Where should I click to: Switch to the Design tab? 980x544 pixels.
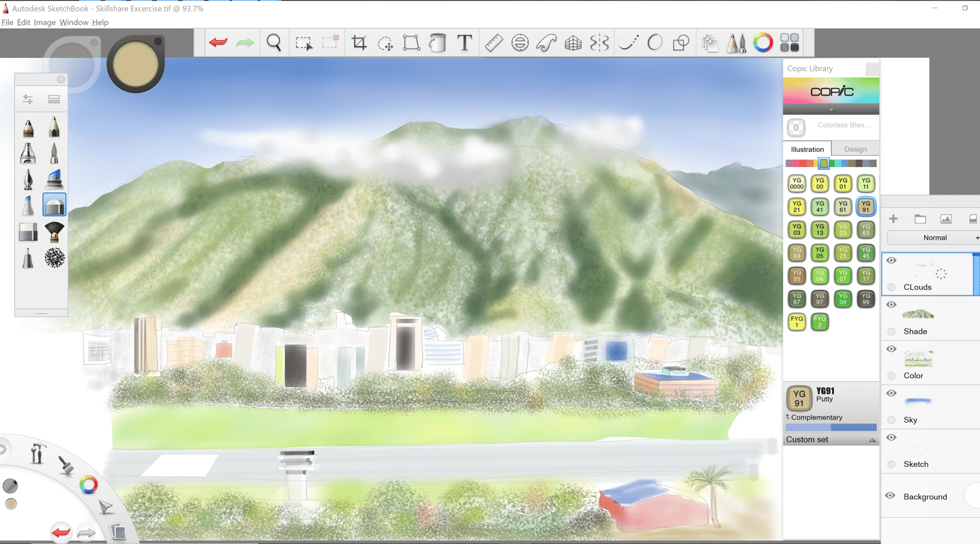click(855, 149)
